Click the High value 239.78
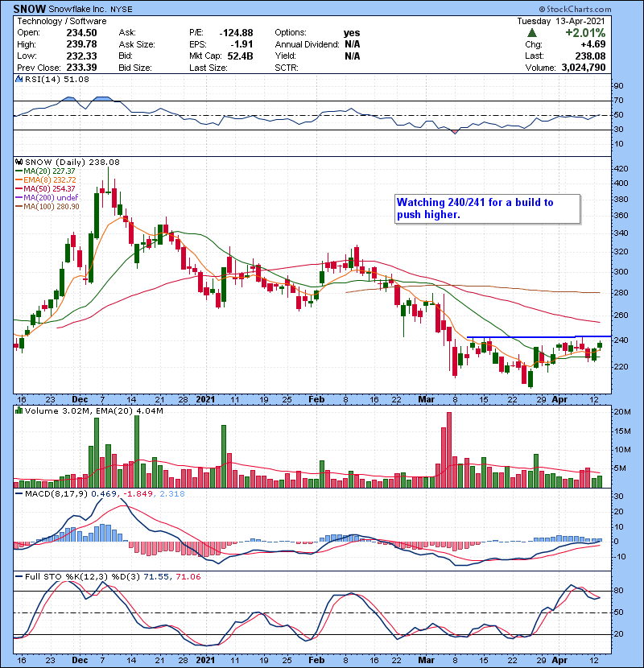Screen dimensions: 644x668 click(81, 44)
